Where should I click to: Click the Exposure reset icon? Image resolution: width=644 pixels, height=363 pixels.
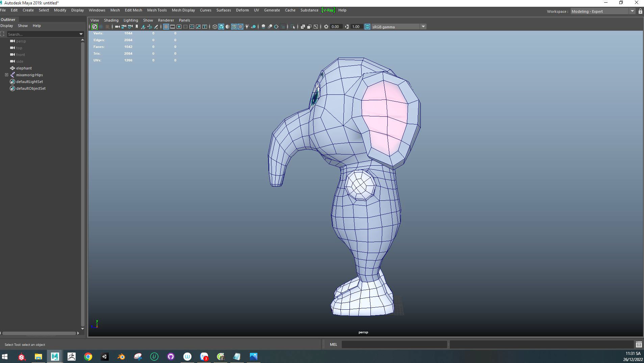point(326,27)
